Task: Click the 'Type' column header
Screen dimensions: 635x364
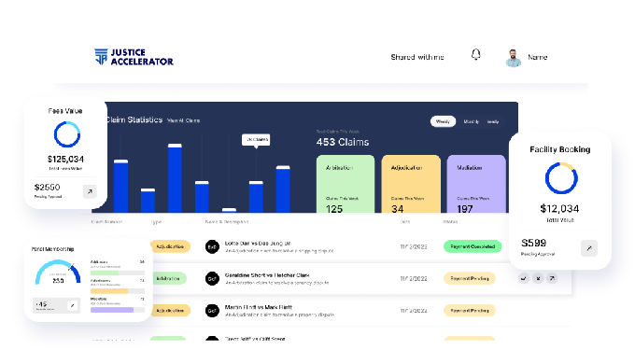Action: coord(156,222)
